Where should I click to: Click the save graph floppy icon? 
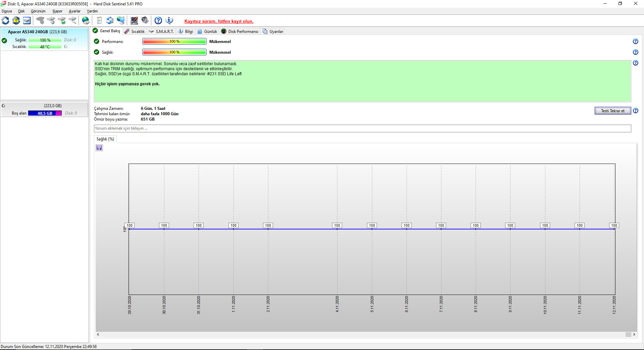pyautogui.click(x=99, y=148)
